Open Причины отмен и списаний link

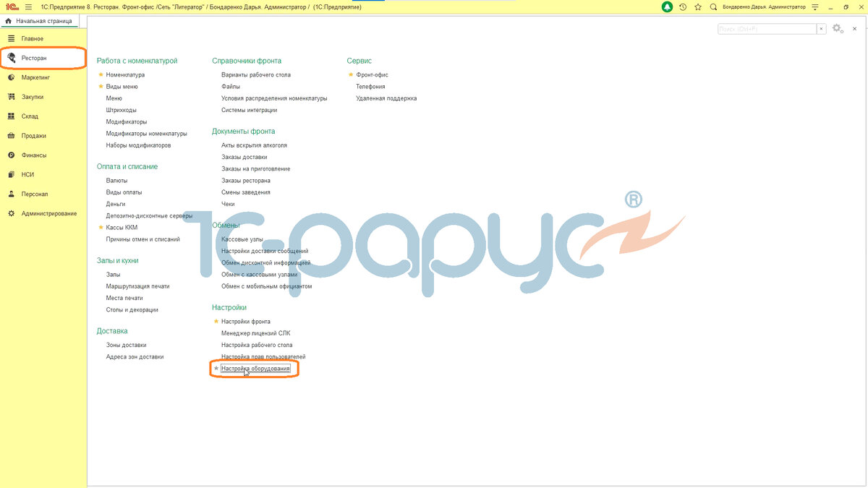(142, 239)
